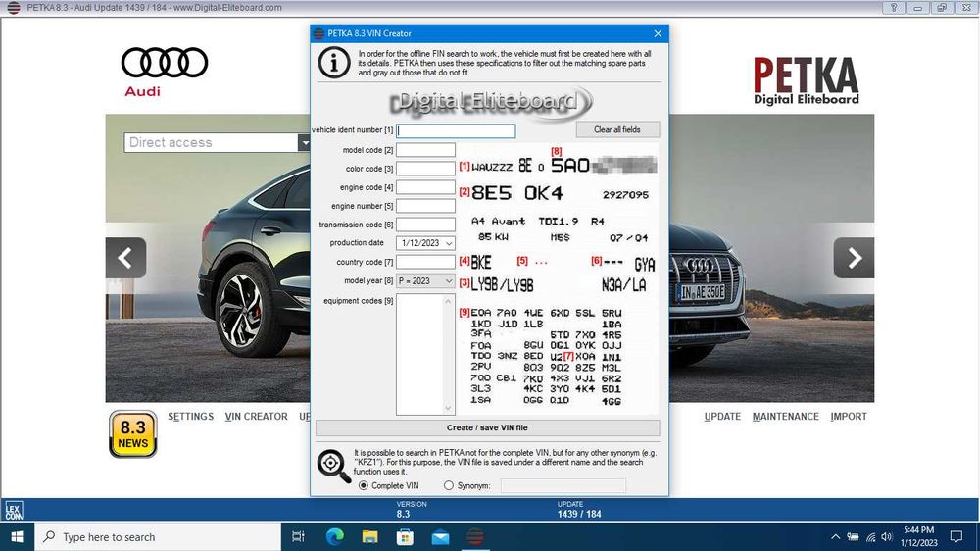Select the Complete VIN radio button
Viewport: 980px width, 551px height.
(x=364, y=485)
